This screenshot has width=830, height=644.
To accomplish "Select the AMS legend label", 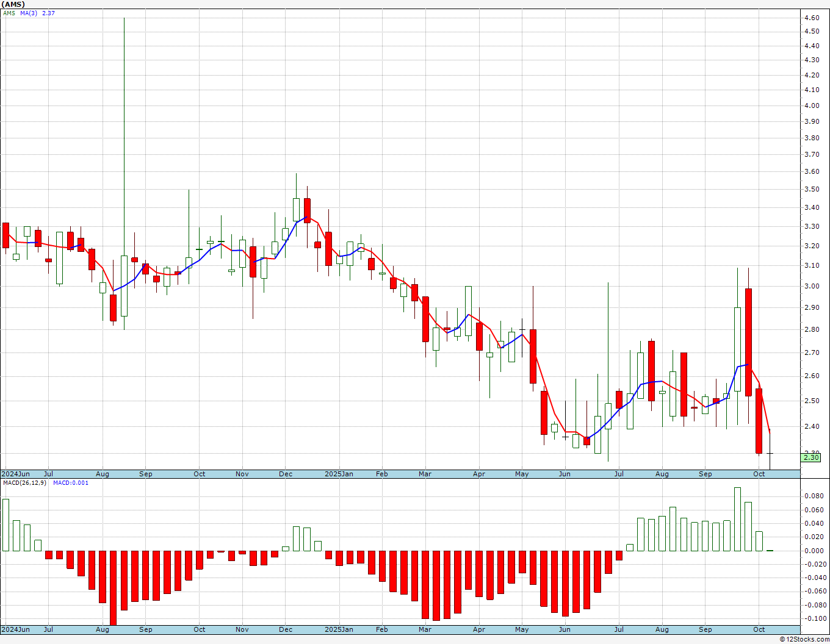I will [9, 13].
